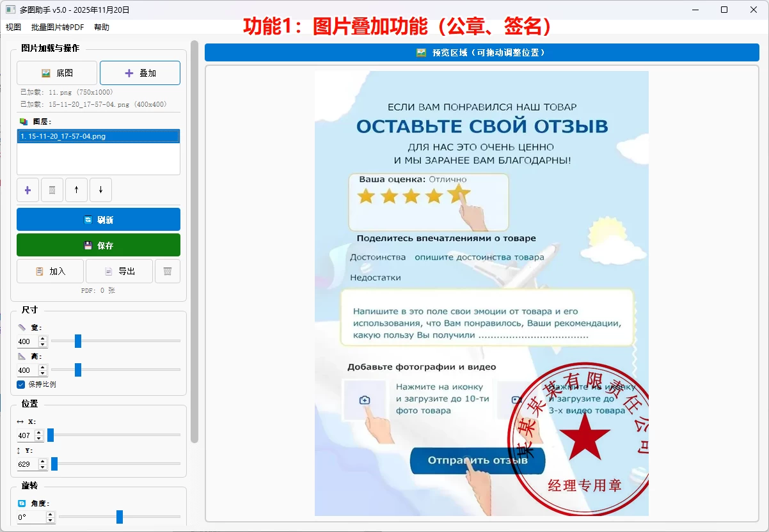Click the down arrow to move layer down
The height and width of the screenshot is (532, 769).
point(100,189)
